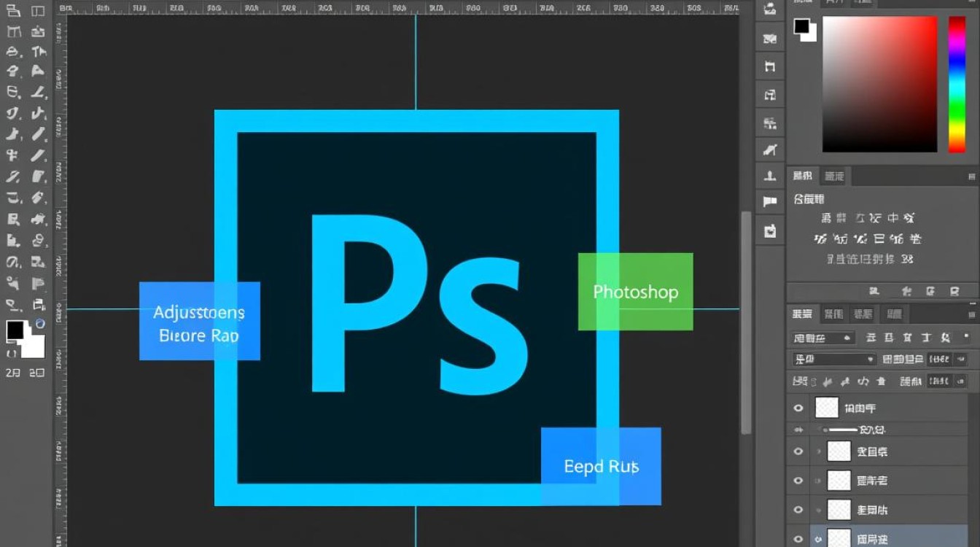Click the green "Photoshop" label on the canvas

636,292
